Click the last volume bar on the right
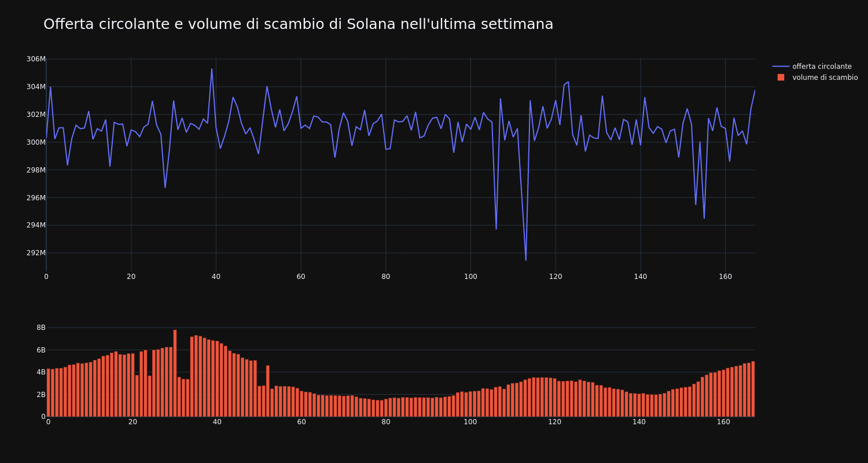Viewport: 868px width, 463px height. (x=753, y=389)
